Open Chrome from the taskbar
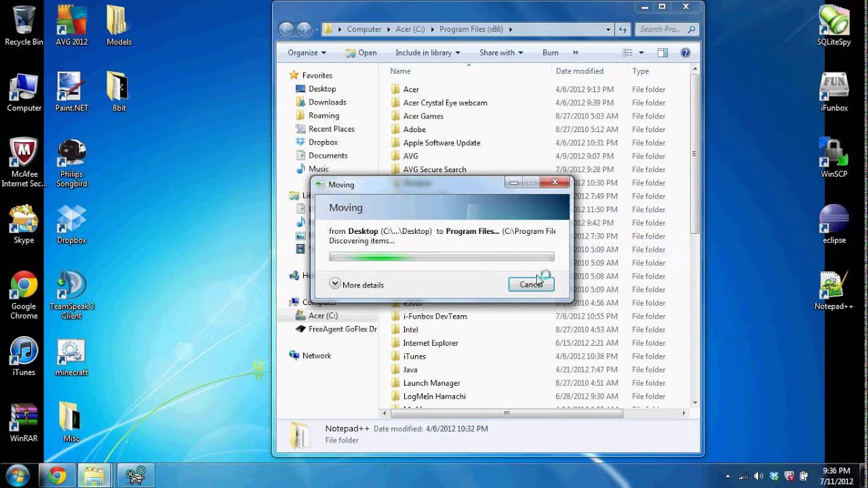 point(57,476)
